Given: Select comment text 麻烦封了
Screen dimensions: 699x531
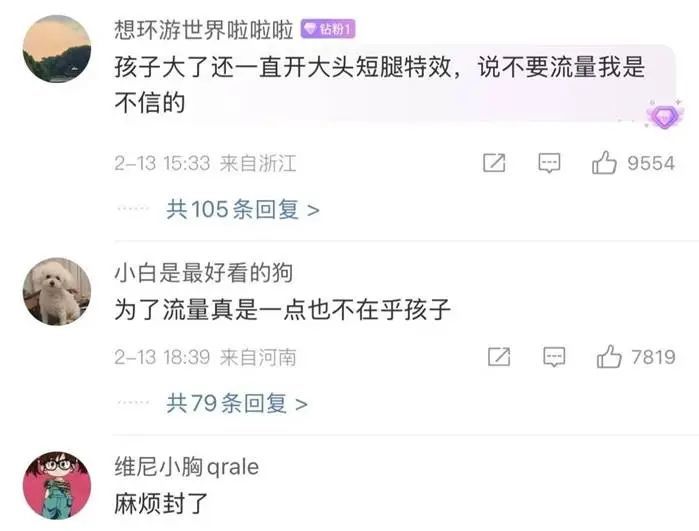Looking at the screenshot, I should click(x=161, y=504).
